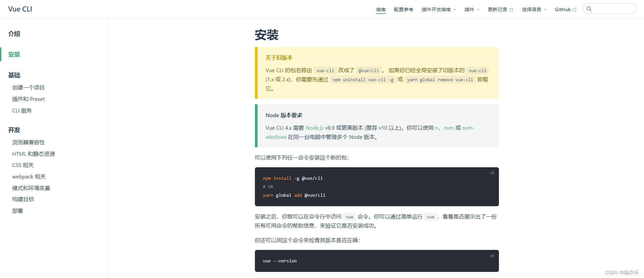This screenshot has width=644, height=278.
Task: Open CSS 相关 in the sidebar
Action: click(x=23, y=165)
